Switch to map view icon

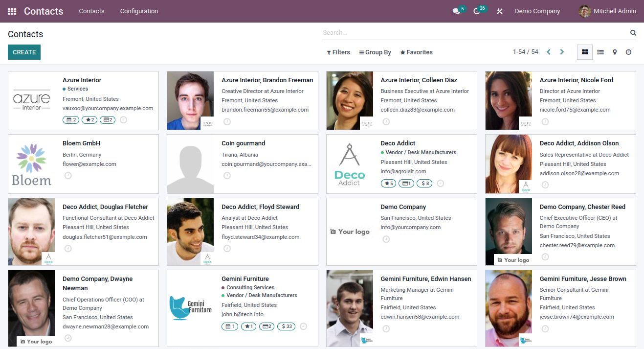[x=615, y=52]
